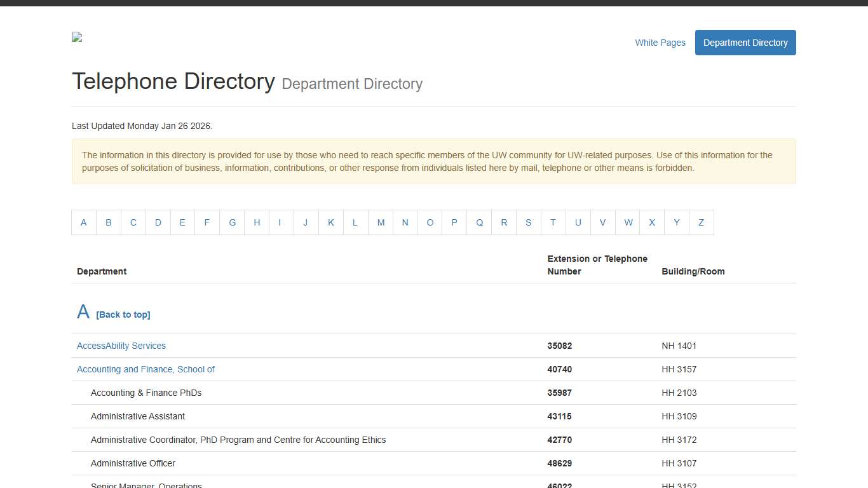Jump to departments starting with C
This screenshot has width=868, height=488.
tap(133, 222)
